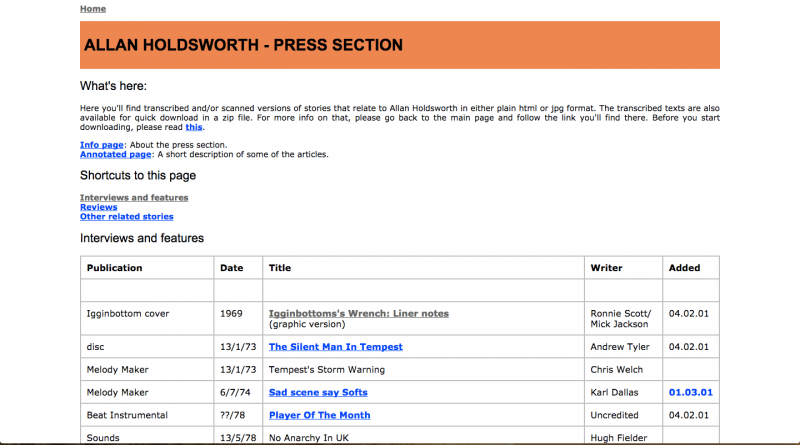800x445 pixels.
Task: Jump to the Reviews shortcut
Action: click(x=98, y=207)
